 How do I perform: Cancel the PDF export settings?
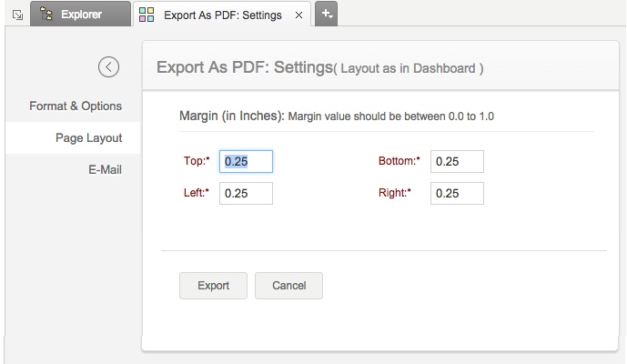click(288, 286)
